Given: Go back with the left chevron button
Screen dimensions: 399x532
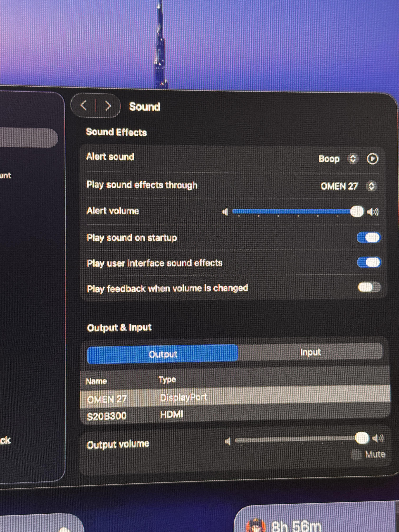Looking at the screenshot, I should click(x=84, y=105).
